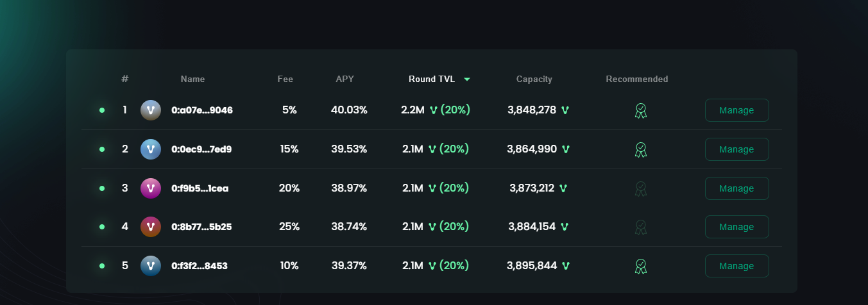868x305 pixels.
Task: Click the recommended badge icon in row 1
Action: (640, 111)
